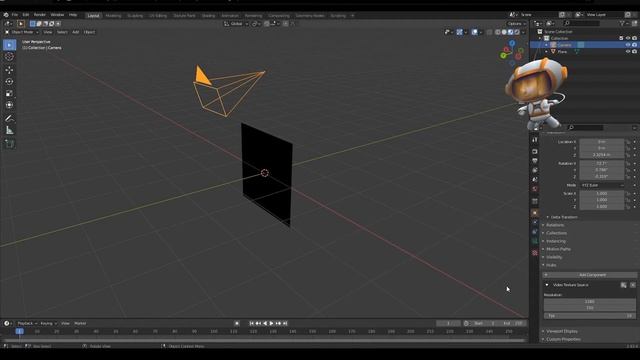Select the Transform tool
Viewport: 640px width, 360px height.
coord(9,105)
